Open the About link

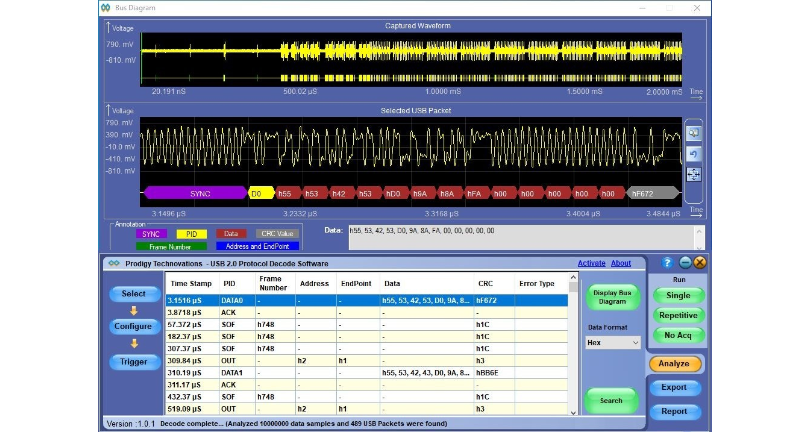[621, 263]
